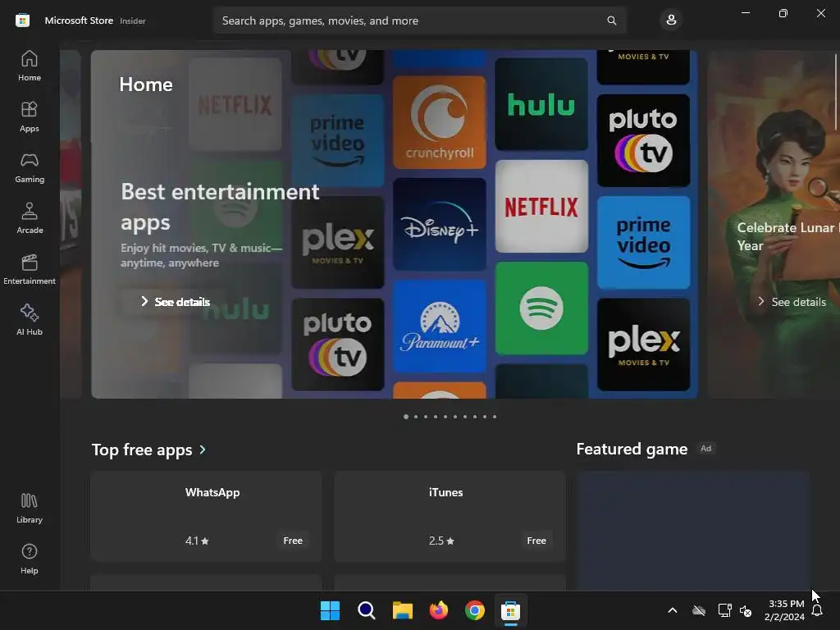Click the Paramount+ tile in banner
Image resolution: width=840 pixels, height=630 pixels.
(440, 326)
